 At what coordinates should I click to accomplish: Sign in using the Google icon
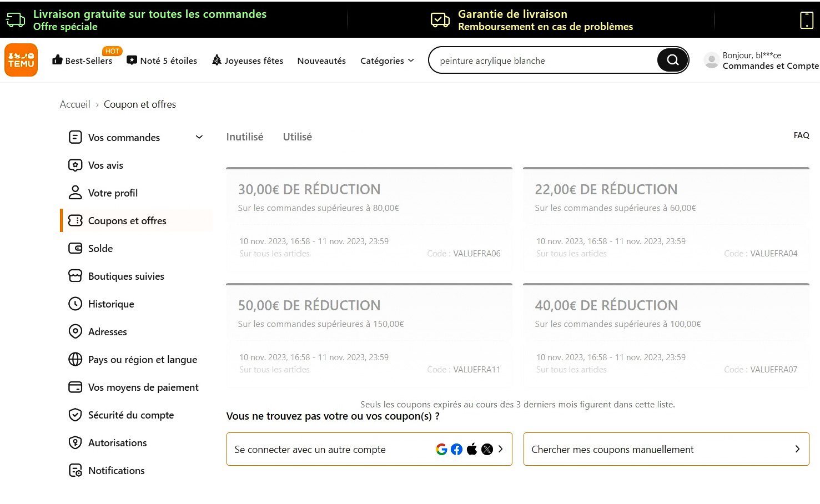(441, 449)
